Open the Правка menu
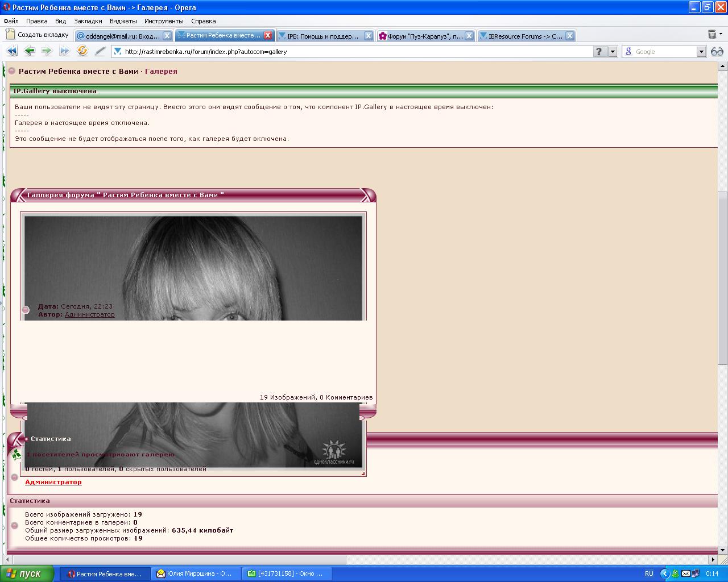728x582 pixels. pyautogui.click(x=36, y=21)
